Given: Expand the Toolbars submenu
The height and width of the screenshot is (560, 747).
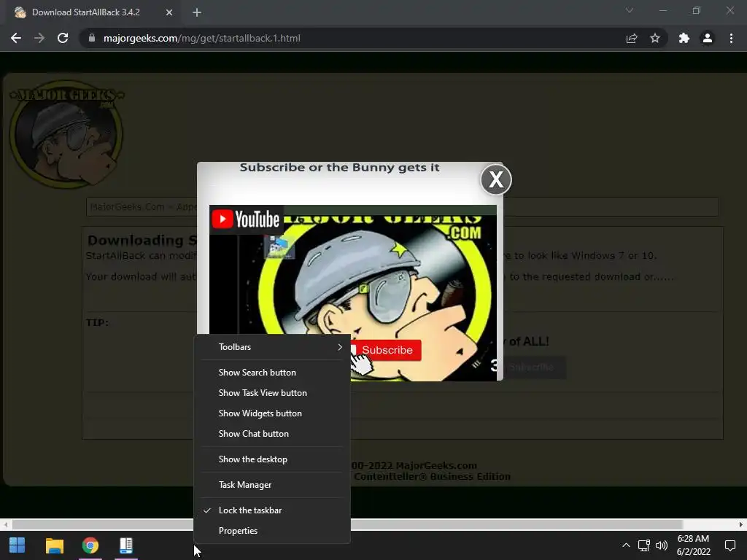Looking at the screenshot, I should pyautogui.click(x=272, y=346).
